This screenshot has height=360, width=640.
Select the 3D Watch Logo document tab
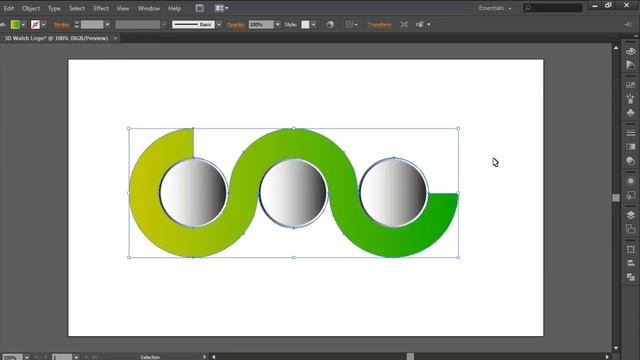click(56, 38)
